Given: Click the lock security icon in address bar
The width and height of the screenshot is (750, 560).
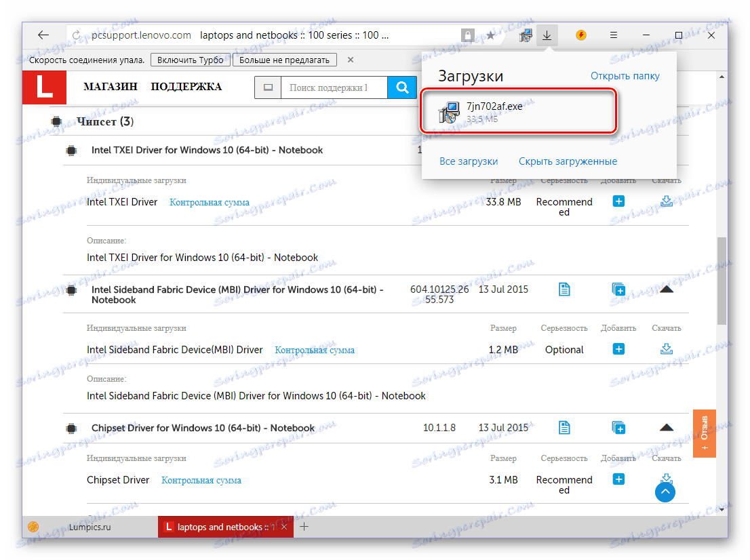Looking at the screenshot, I should point(467,35).
